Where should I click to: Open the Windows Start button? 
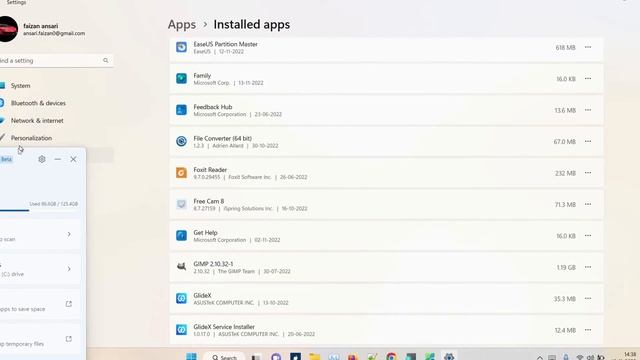coord(191,356)
